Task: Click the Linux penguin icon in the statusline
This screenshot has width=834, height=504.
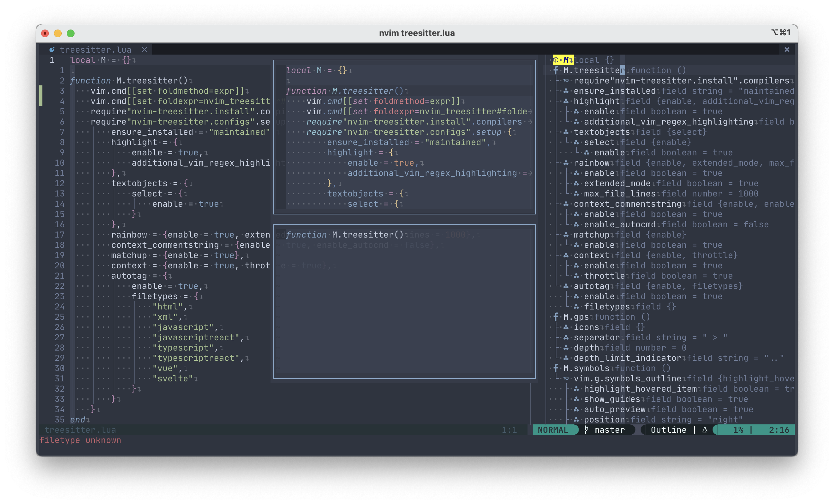Action: click(704, 430)
